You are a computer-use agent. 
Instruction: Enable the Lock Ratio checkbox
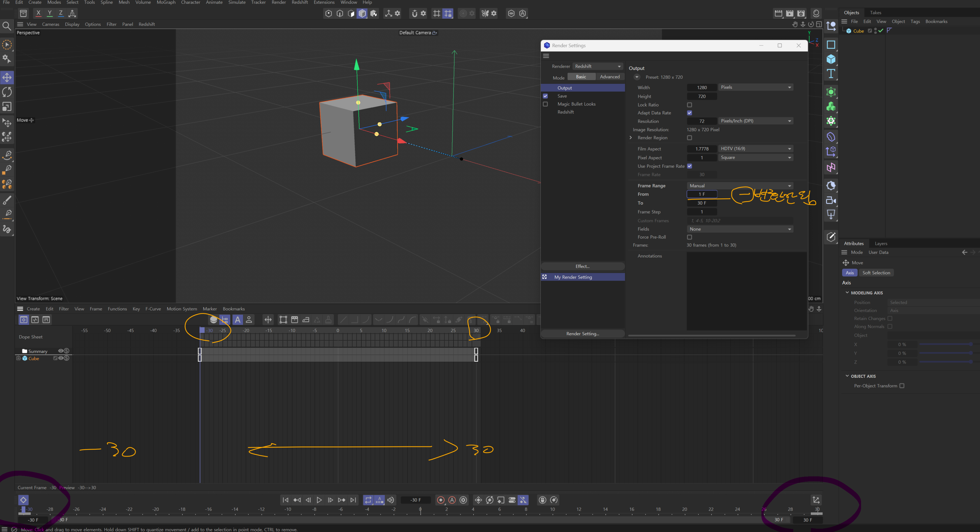tap(689, 105)
